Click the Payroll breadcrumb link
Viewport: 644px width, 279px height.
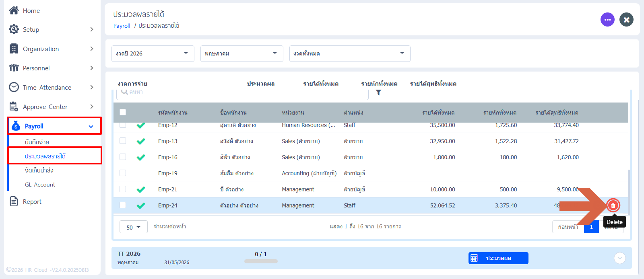tap(122, 26)
